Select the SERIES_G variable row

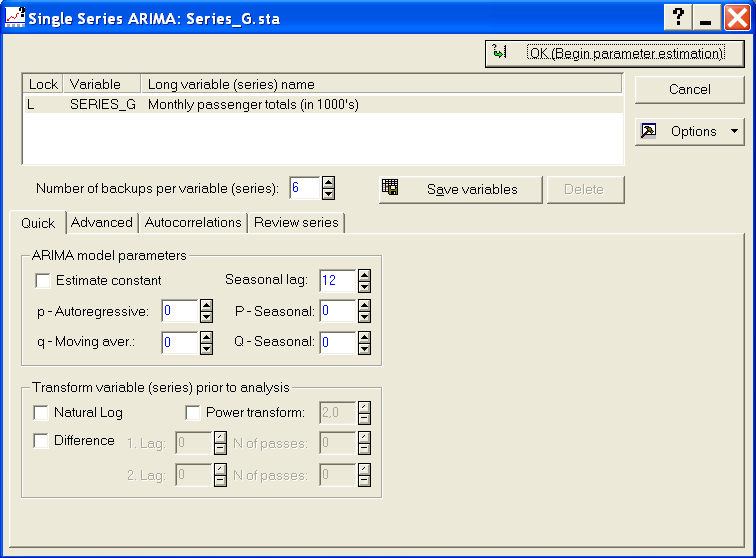click(323, 105)
